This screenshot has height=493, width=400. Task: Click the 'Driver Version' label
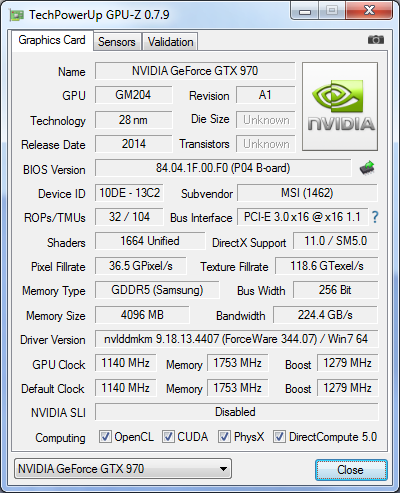coord(53,340)
